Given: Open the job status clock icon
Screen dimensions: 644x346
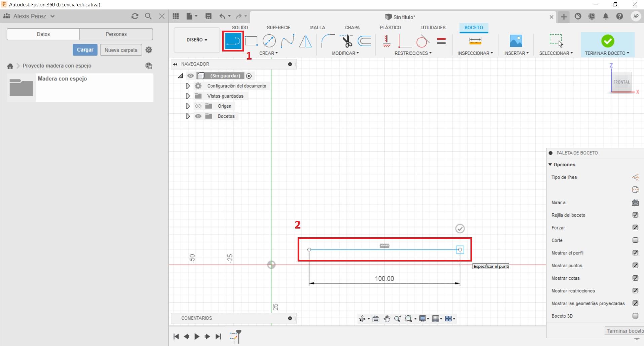Looking at the screenshot, I should pos(592,16).
